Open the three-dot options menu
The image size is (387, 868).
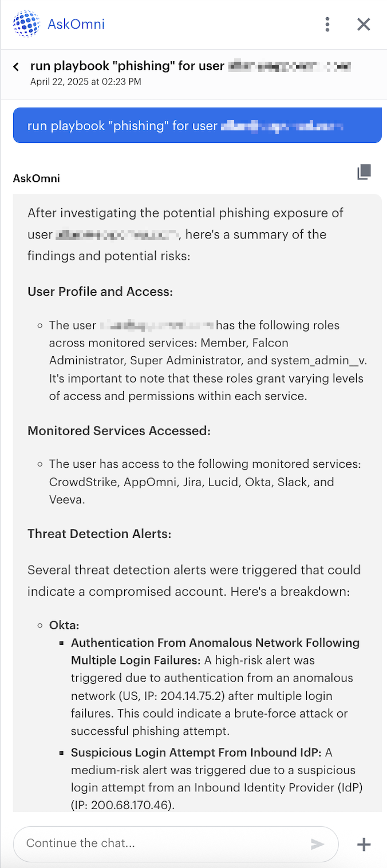(327, 24)
